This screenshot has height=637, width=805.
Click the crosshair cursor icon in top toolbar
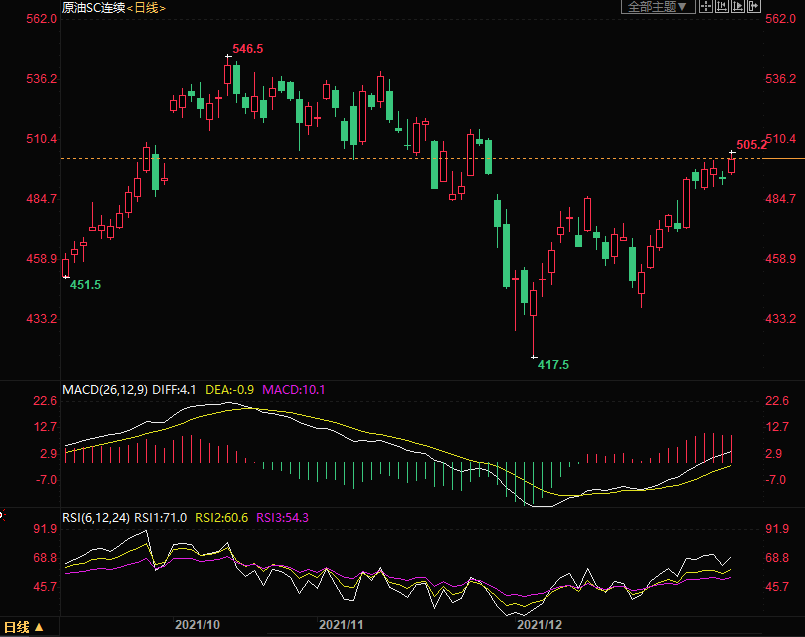706,6
